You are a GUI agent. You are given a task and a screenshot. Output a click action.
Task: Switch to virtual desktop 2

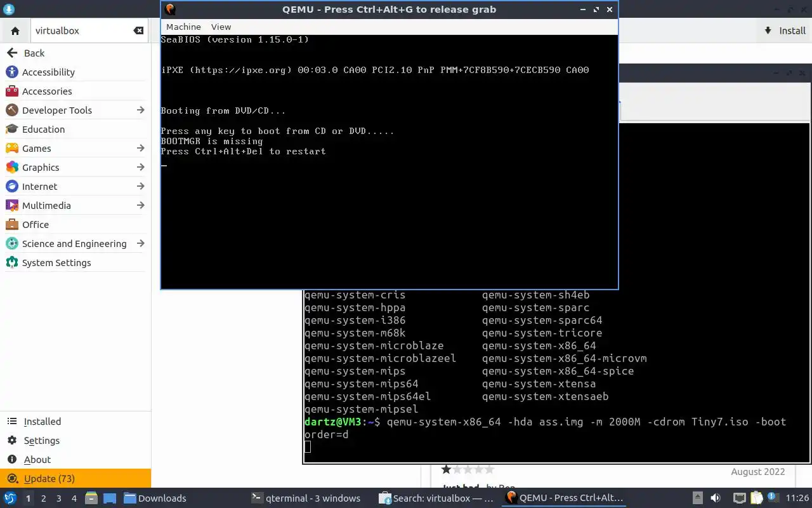point(43,498)
